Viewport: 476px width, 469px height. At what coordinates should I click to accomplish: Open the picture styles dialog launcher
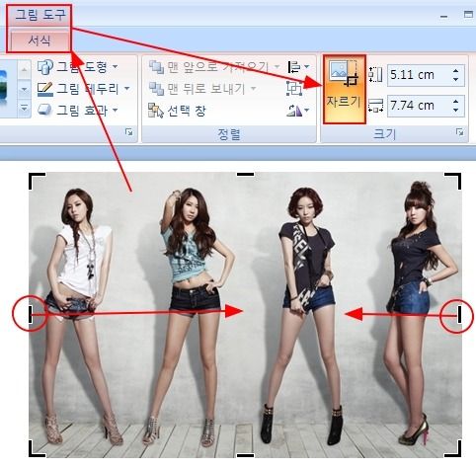coord(129,132)
